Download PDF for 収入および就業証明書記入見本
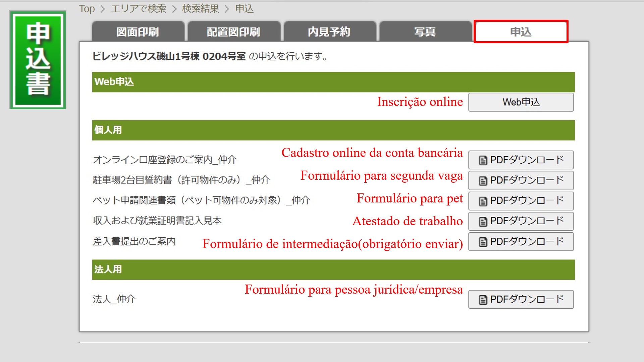Screen dimensions: 644x362 (521, 221)
